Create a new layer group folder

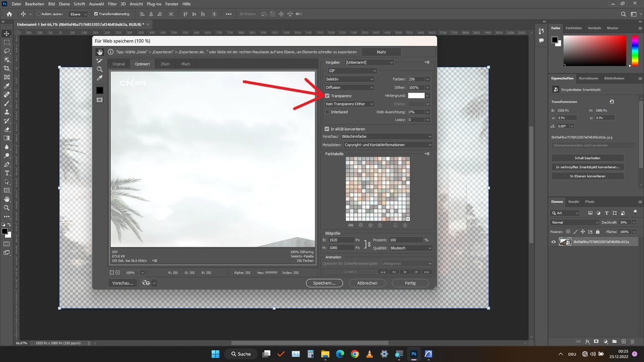615,342
